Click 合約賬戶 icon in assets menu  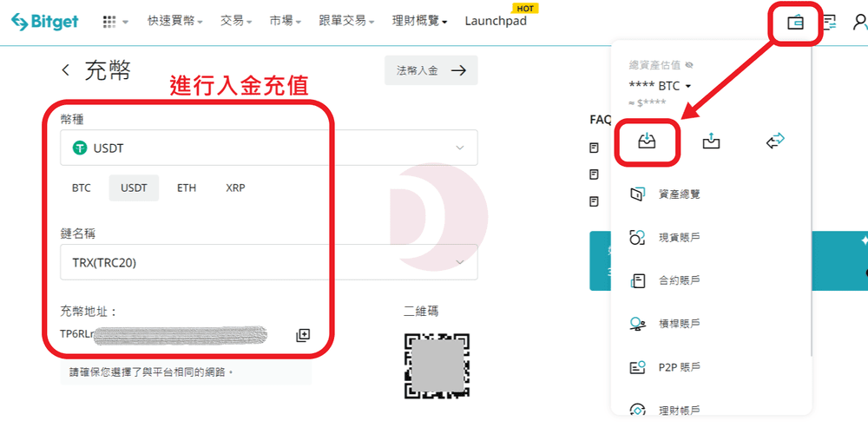637,280
